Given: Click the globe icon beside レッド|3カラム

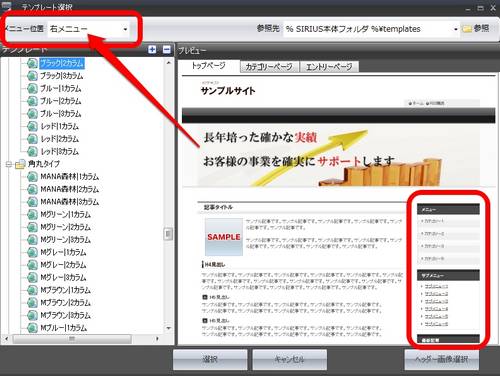Looking at the screenshot, I should tap(32, 151).
